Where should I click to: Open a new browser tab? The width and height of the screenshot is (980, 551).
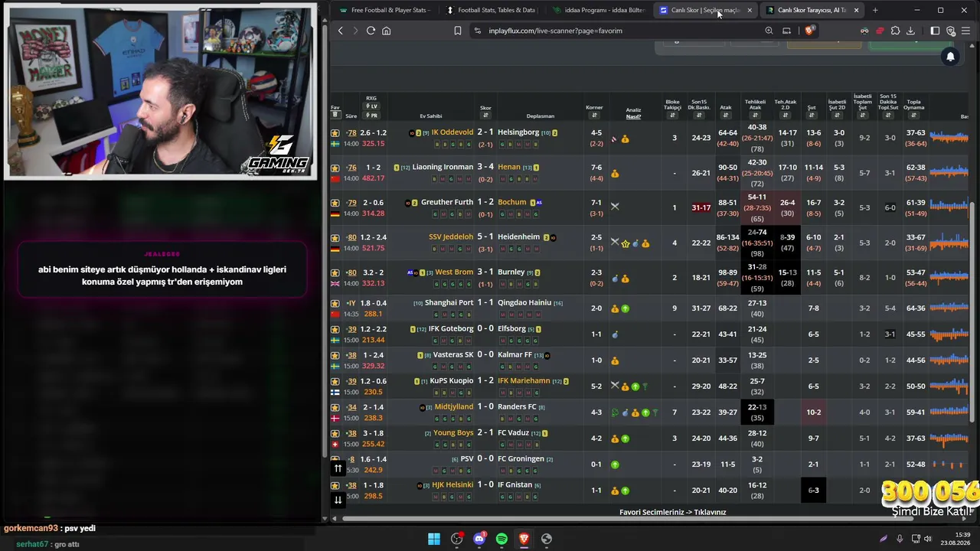pyautogui.click(x=875, y=10)
